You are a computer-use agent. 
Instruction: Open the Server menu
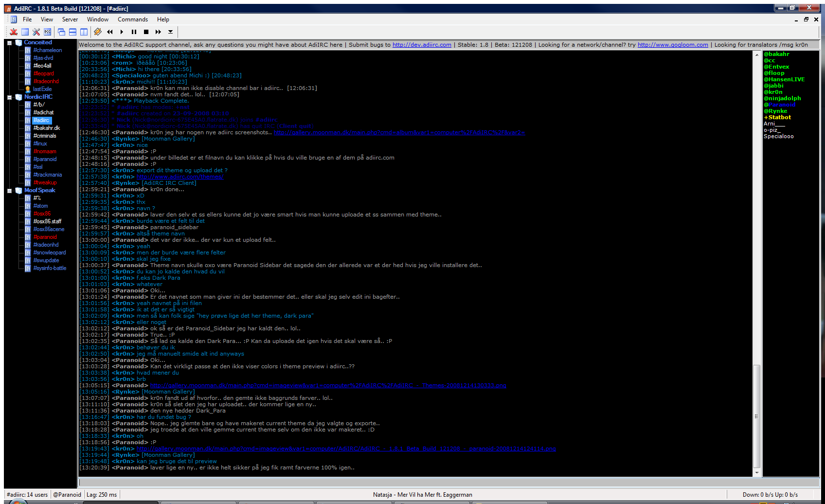point(70,19)
